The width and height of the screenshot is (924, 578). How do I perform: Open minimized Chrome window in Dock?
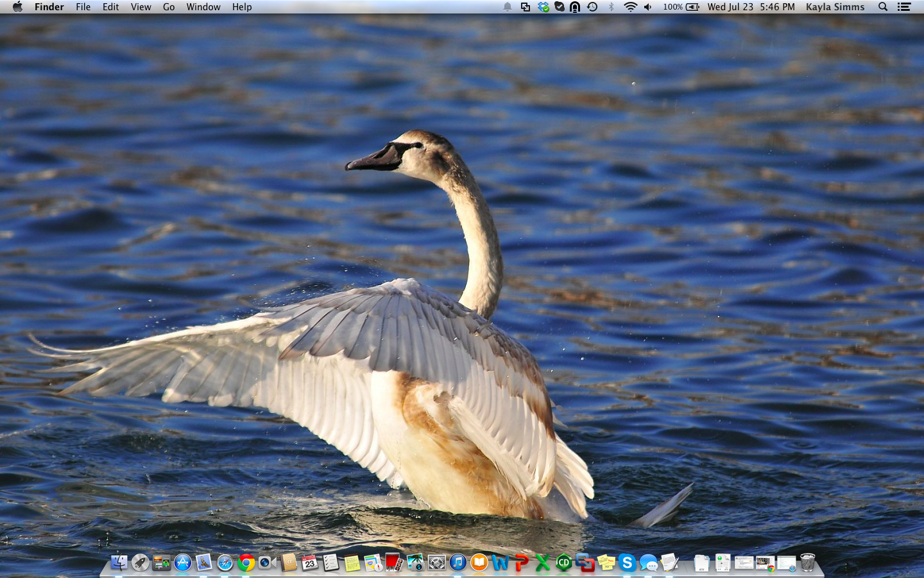point(766,563)
